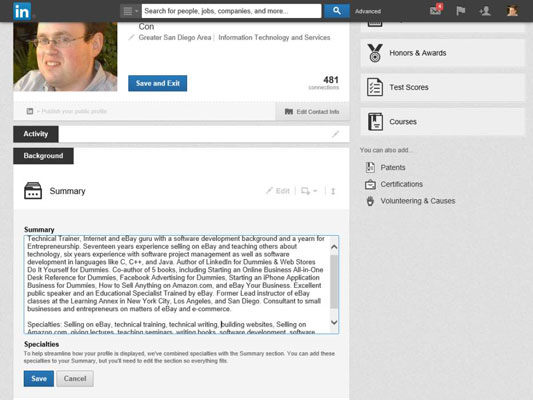Screen dimensions: 533x400
Task: Edit location pencil beside Greater San Diego Area
Action: [131, 37]
